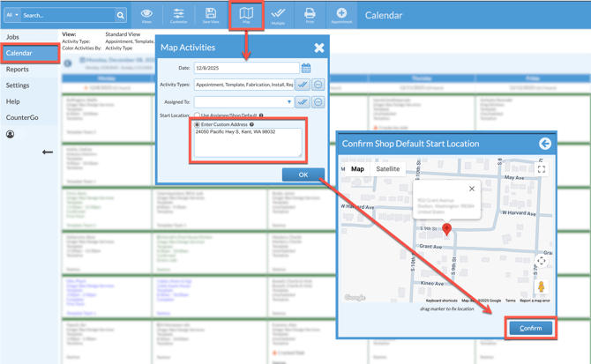Click help icon beside Enter Custom Address
The height and width of the screenshot is (364, 591).
click(251, 124)
